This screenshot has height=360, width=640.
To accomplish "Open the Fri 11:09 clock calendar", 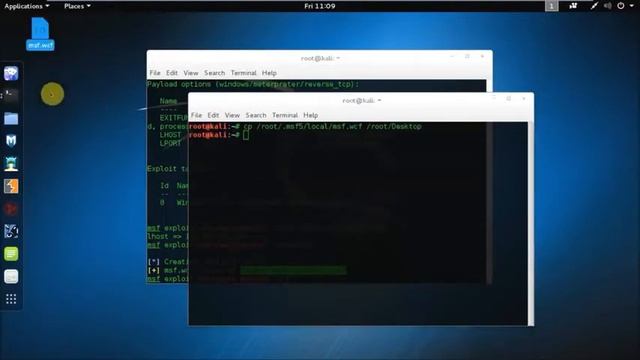I will pyautogui.click(x=320, y=6).
